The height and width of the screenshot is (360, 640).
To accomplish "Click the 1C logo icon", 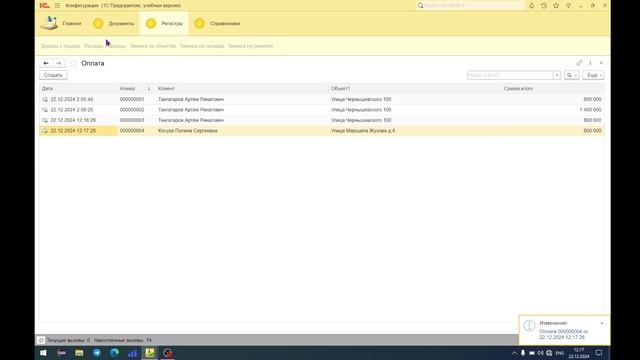I will tap(44, 5).
